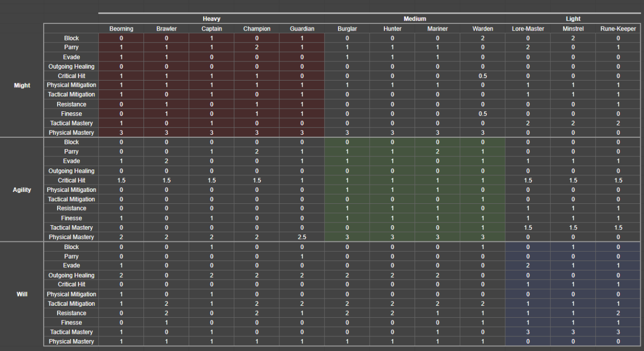Click the Agility stat label cell
Screen dimensions: 644x351
(22, 190)
